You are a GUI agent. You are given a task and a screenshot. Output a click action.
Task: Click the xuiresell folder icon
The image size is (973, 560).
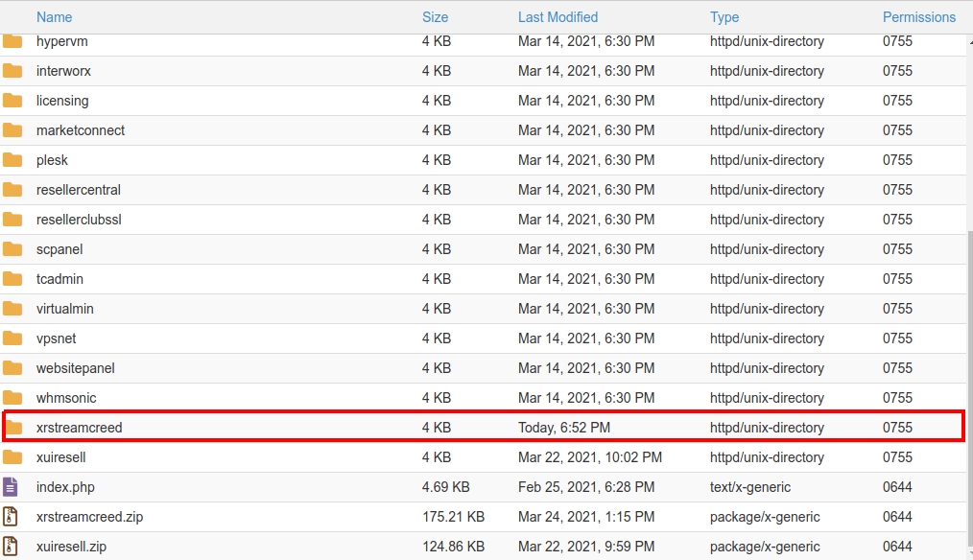click(x=12, y=457)
